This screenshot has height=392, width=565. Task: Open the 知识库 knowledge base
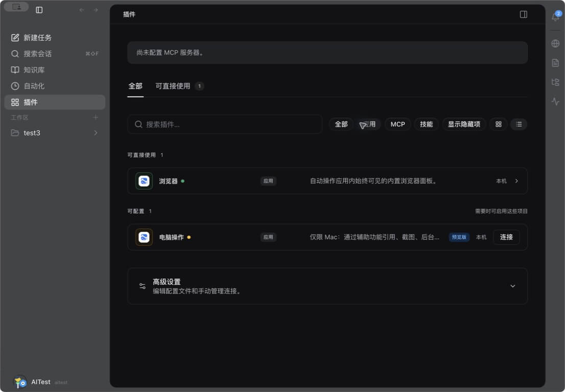click(x=55, y=70)
